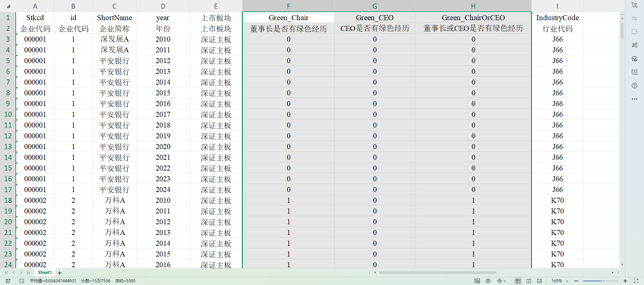
Task: Click the VB macro icon in status bar
Action: 8,281
